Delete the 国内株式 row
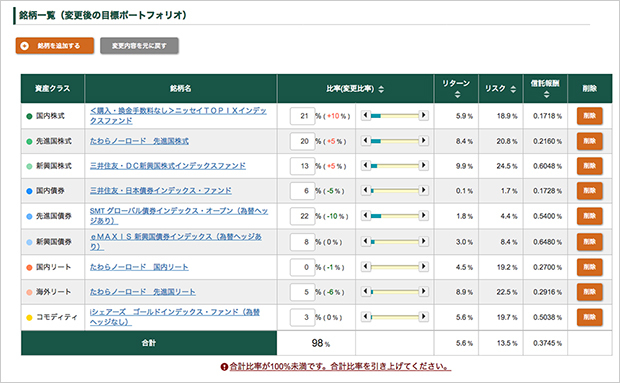Viewport: 620px width, 383px height. (x=590, y=116)
